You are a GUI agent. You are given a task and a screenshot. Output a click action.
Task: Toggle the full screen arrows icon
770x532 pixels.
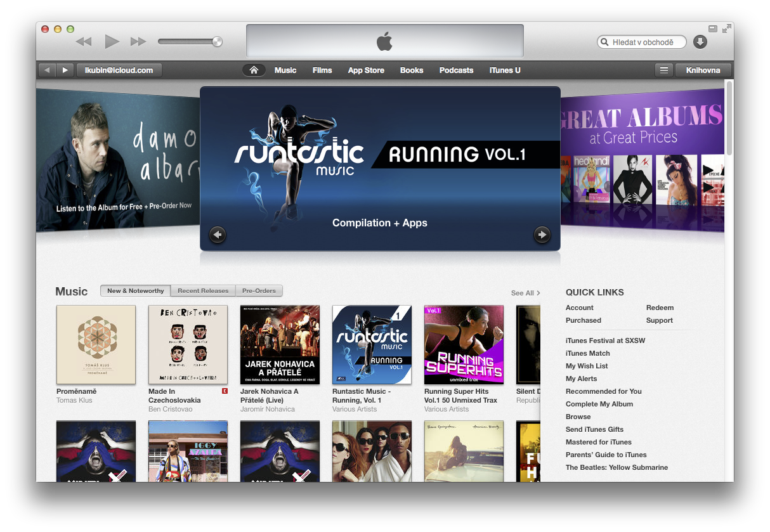(727, 29)
